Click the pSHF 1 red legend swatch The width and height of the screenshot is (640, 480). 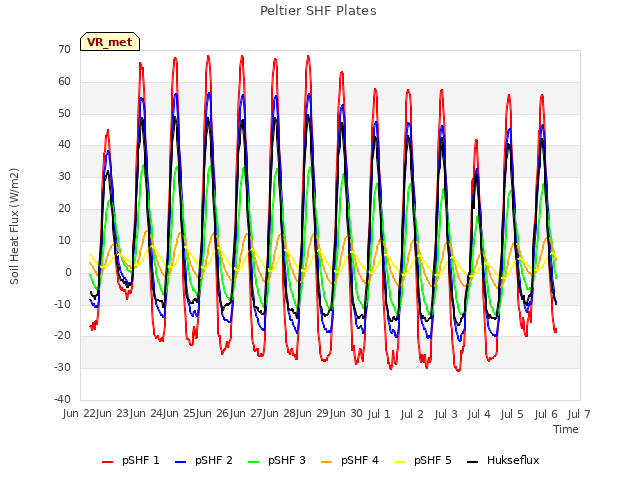click(107, 462)
